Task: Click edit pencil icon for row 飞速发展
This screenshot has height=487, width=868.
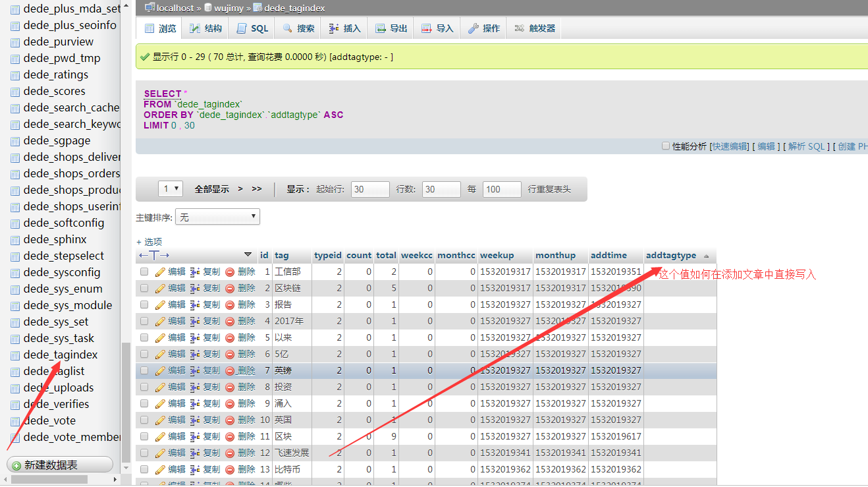Action: pyautogui.click(x=160, y=453)
